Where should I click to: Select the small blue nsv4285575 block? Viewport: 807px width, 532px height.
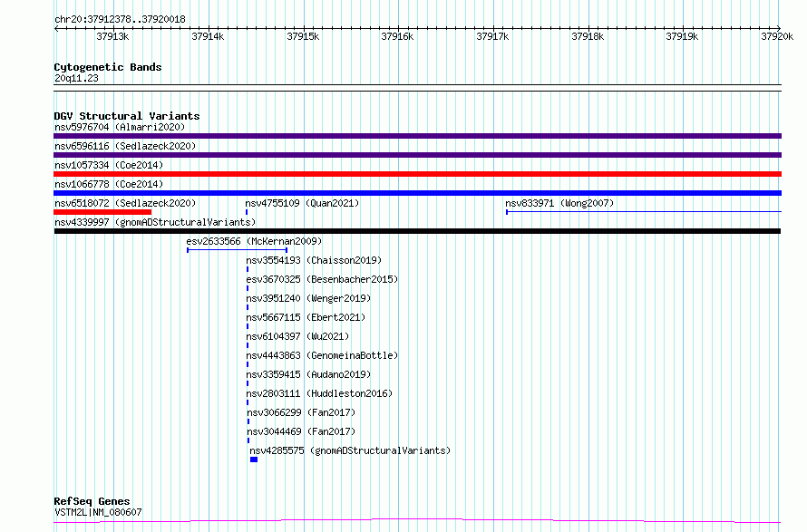[x=254, y=459]
